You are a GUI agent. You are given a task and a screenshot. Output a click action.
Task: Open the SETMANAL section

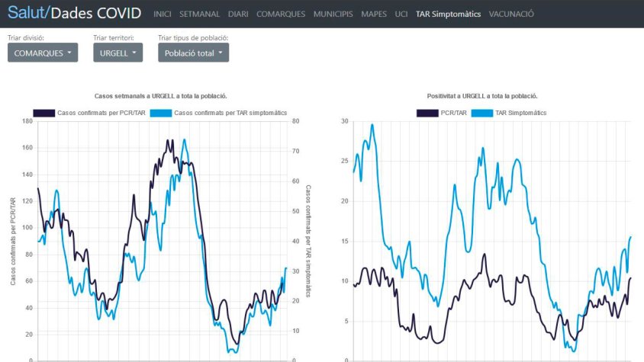198,14
